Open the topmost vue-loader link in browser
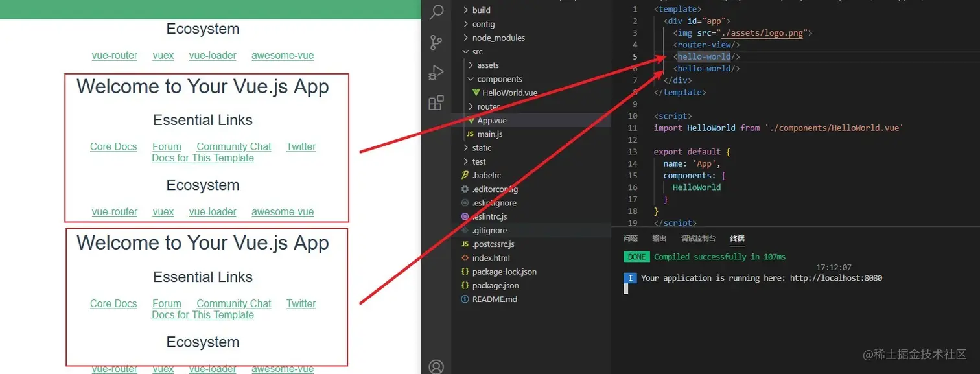The image size is (980, 374). (x=213, y=55)
